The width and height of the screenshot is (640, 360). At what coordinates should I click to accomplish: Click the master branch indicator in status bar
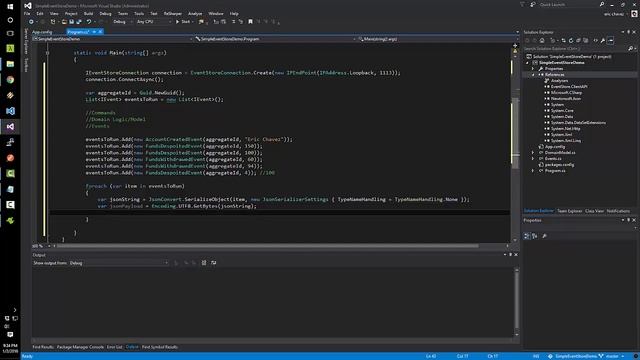(x=611, y=356)
